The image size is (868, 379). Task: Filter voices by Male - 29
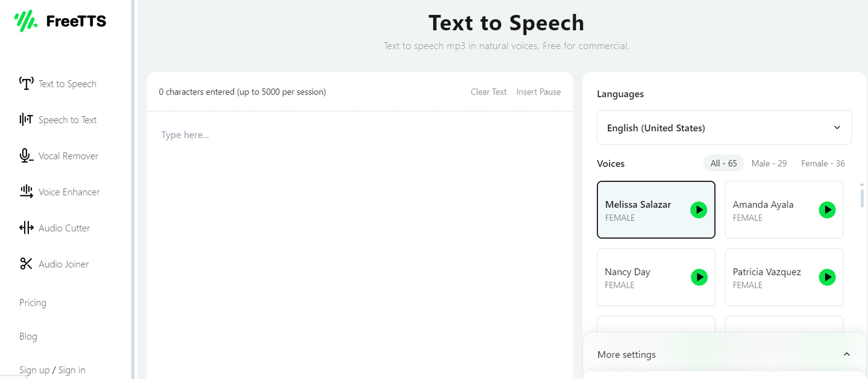(x=769, y=163)
